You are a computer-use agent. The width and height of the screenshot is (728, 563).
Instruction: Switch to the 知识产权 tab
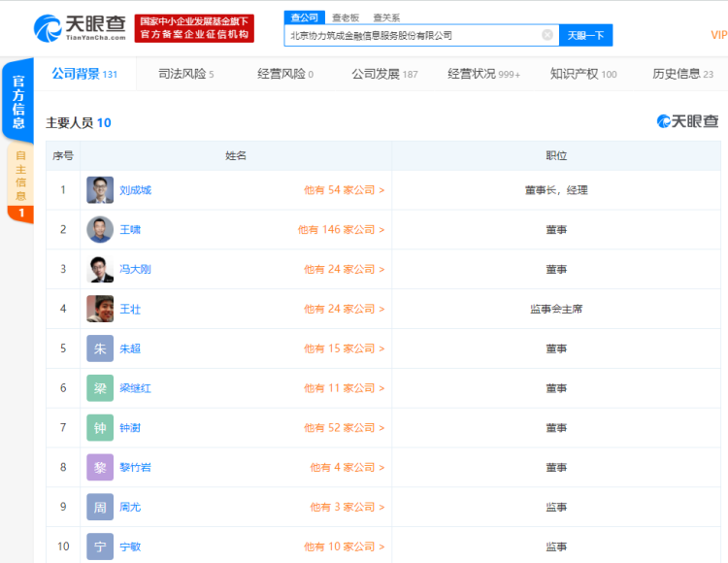click(x=582, y=74)
